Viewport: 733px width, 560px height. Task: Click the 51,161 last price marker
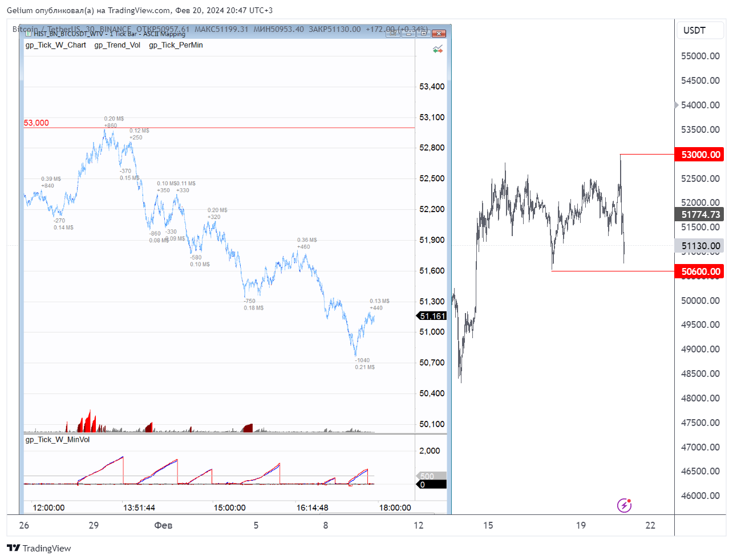432,316
